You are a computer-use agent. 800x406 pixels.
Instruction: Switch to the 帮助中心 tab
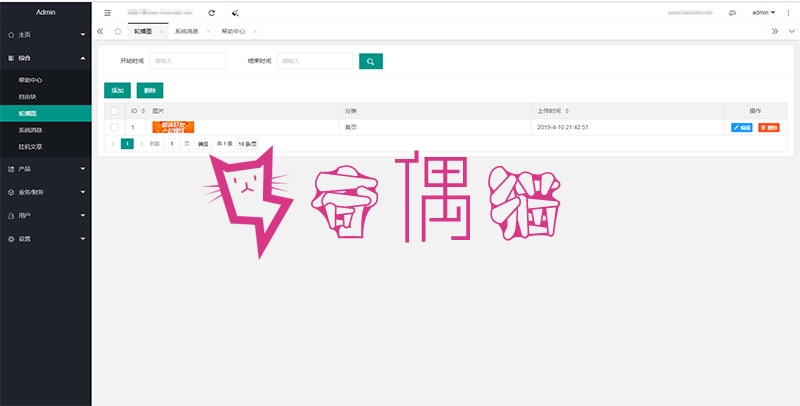pyautogui.click(x=233, y=31)
